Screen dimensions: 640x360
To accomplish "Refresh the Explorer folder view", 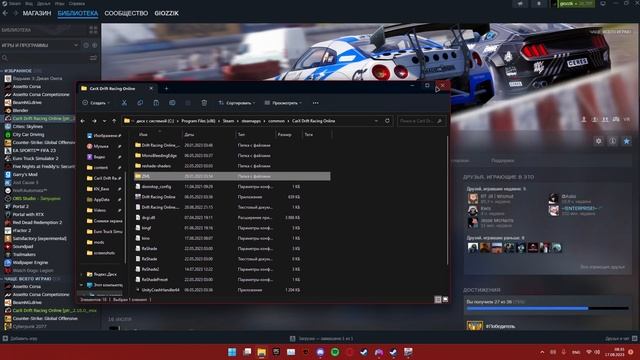I will 387,121.
